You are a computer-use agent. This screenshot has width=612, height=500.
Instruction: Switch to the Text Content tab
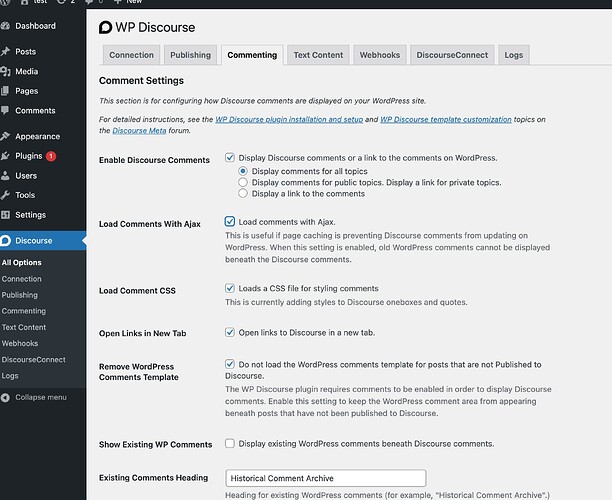coord(318,55)
